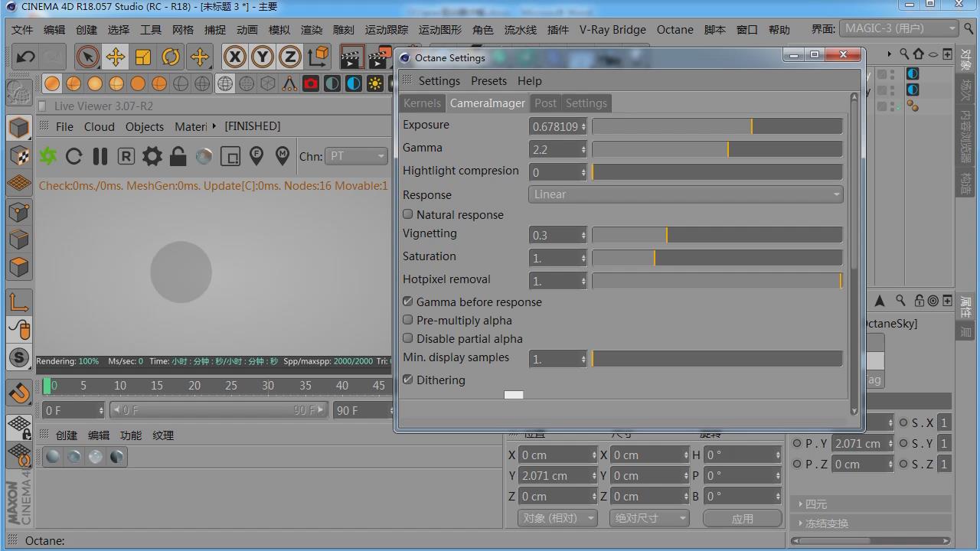
Task: Click the M material picker pin icon
Action: tap(283, 156)
